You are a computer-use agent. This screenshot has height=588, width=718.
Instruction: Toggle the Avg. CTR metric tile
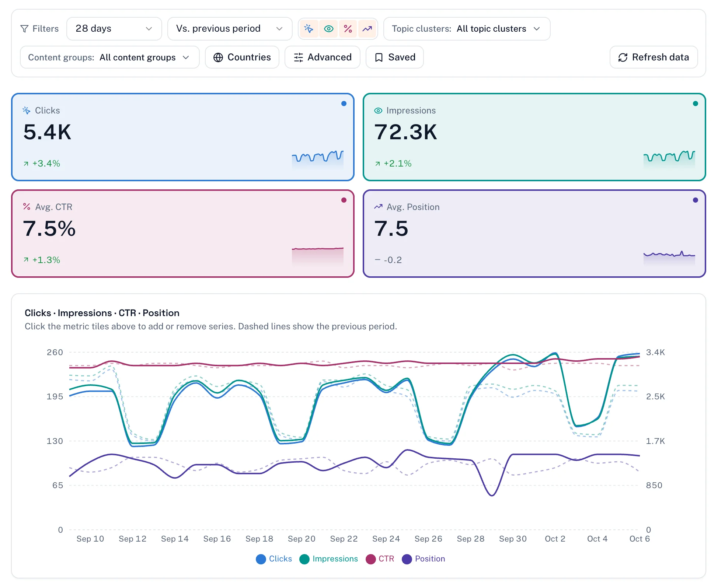tap(183, 234)
